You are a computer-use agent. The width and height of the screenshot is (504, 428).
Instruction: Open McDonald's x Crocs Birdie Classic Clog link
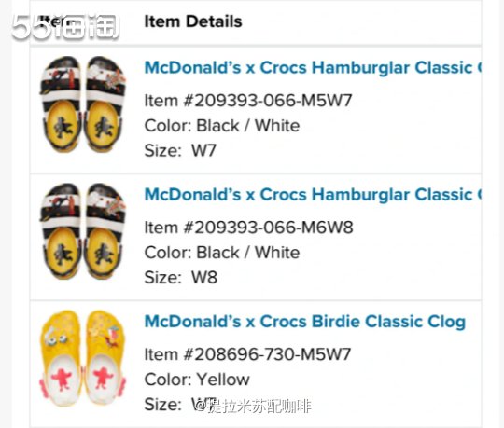(305, 322)
